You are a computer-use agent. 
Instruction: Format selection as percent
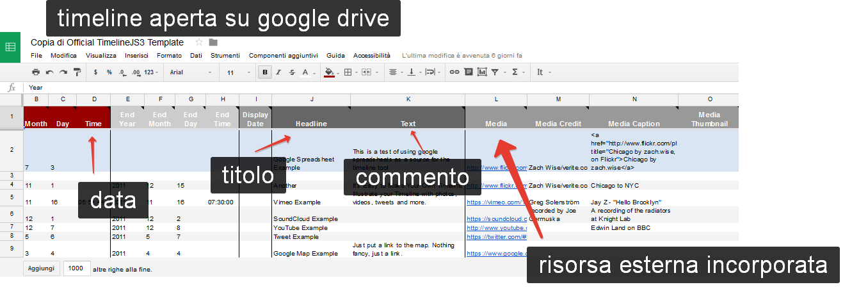tap(109, 72)
